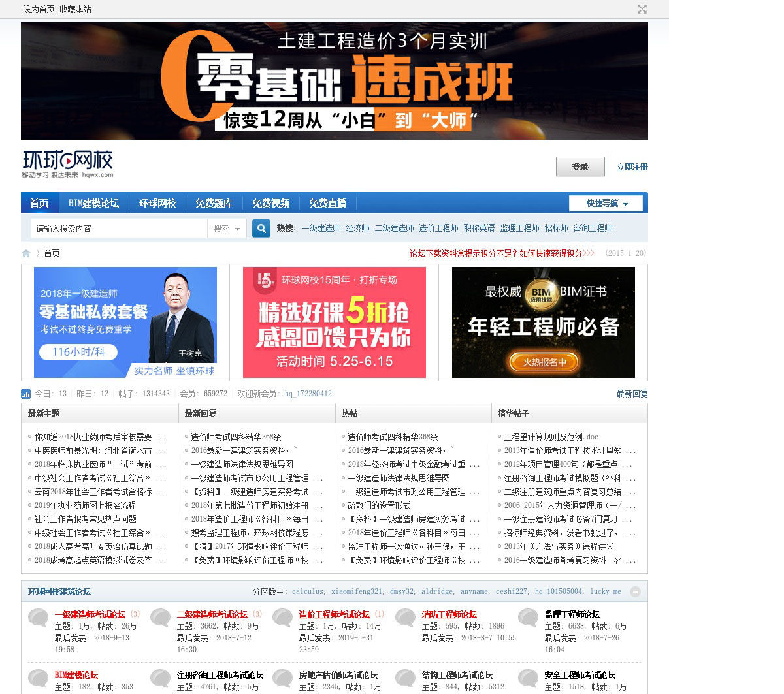Click moderator name xiaomifeng321

[x=357, y=591]
